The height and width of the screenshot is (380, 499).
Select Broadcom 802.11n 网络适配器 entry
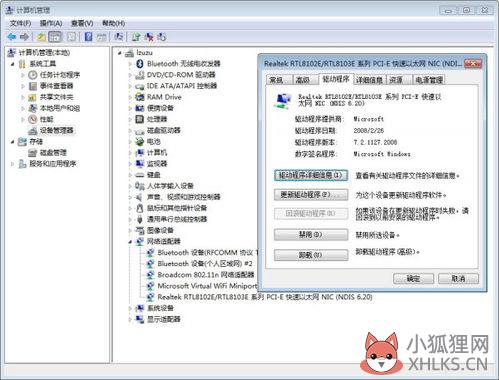pyautogui.click(x=205, y=275)
